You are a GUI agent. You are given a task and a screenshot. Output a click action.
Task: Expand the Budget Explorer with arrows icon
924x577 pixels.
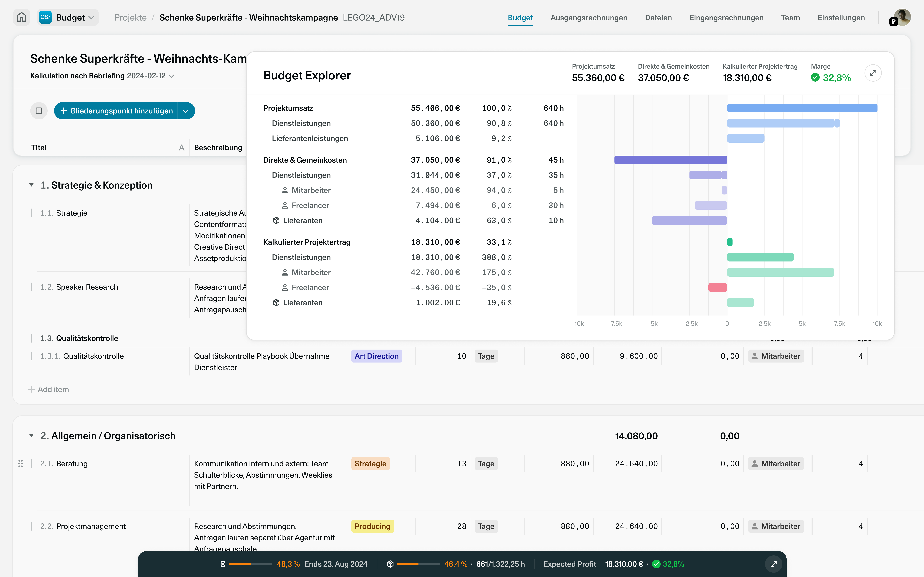873,73
